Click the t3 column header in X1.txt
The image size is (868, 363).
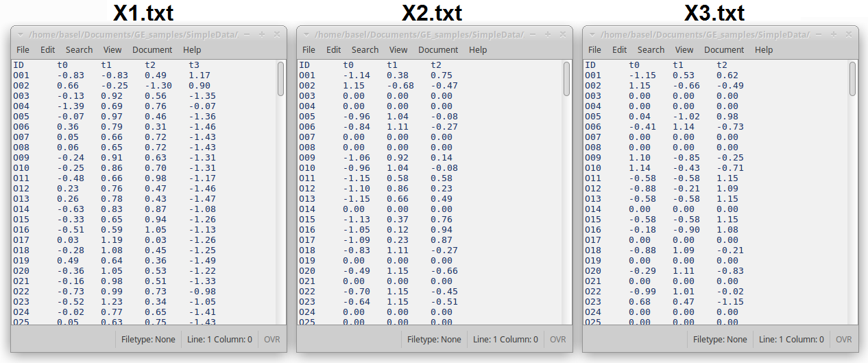tap(194, 65)
